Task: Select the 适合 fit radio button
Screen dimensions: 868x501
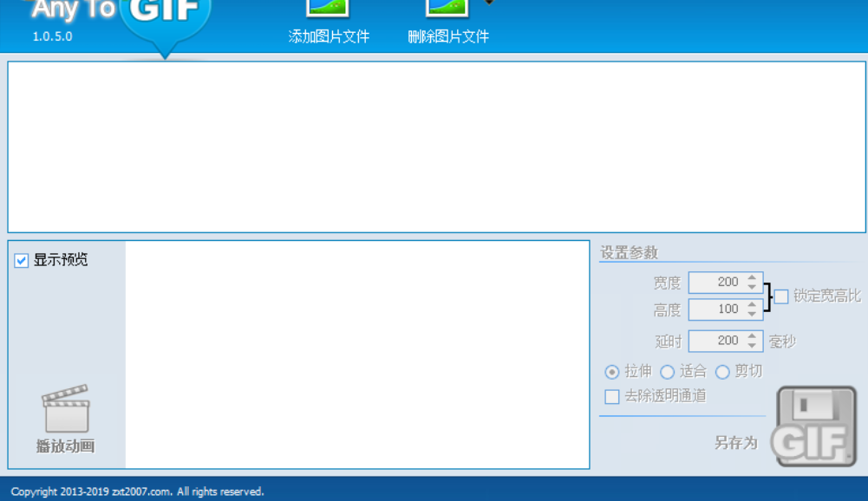Action: (668, 371)
